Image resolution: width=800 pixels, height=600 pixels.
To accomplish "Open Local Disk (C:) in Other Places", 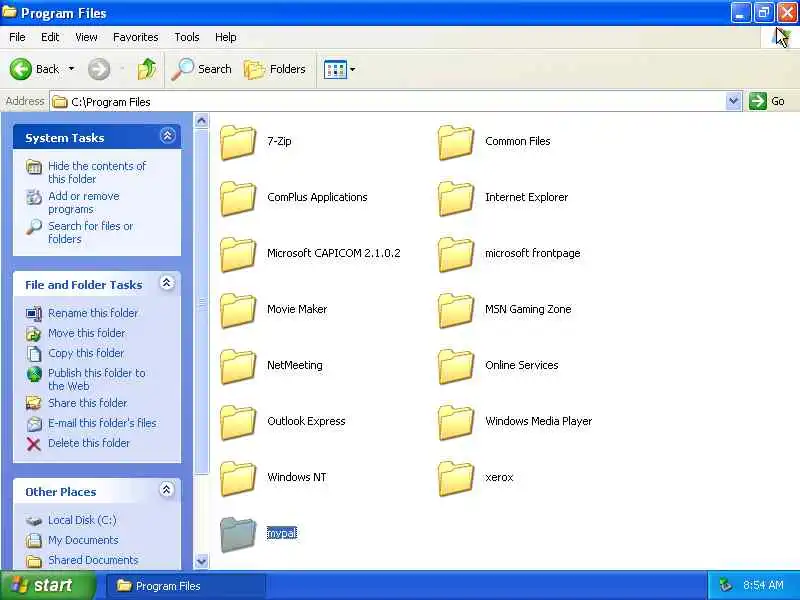I will [x=82, y=519].
